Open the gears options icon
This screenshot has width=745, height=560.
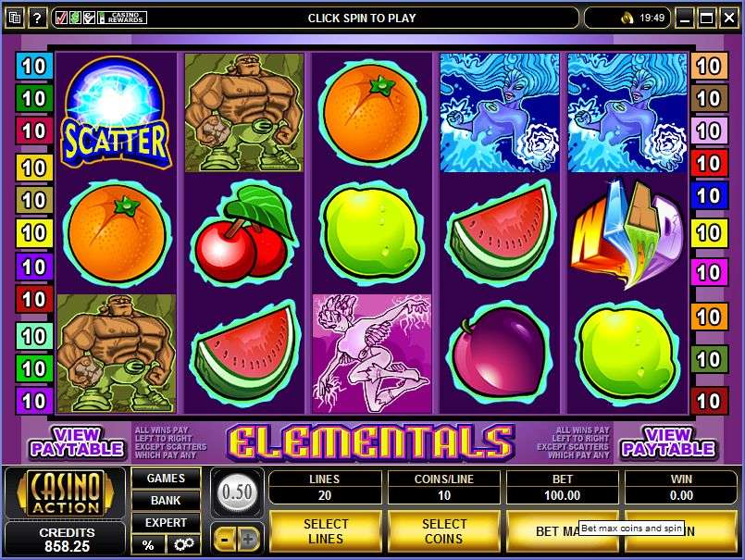pos(183,544)
